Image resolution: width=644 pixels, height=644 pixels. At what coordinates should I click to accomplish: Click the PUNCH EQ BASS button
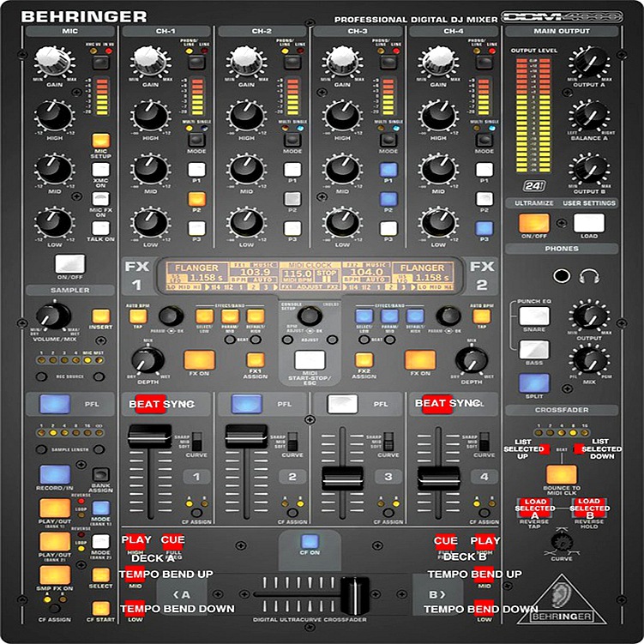pos(534,350)
